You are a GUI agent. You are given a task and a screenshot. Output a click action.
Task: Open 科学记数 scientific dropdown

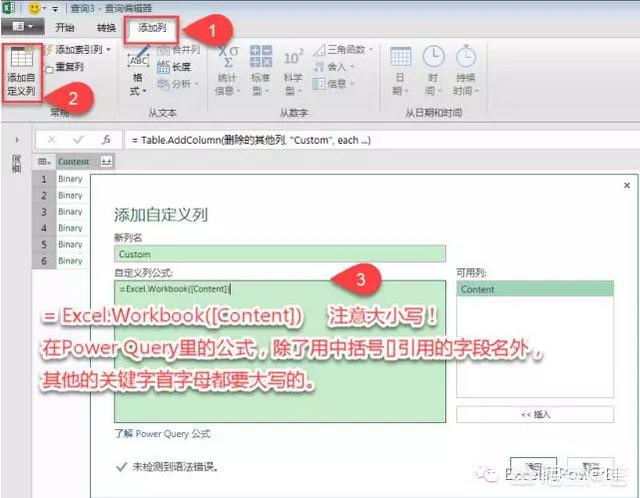coord(293,71)
